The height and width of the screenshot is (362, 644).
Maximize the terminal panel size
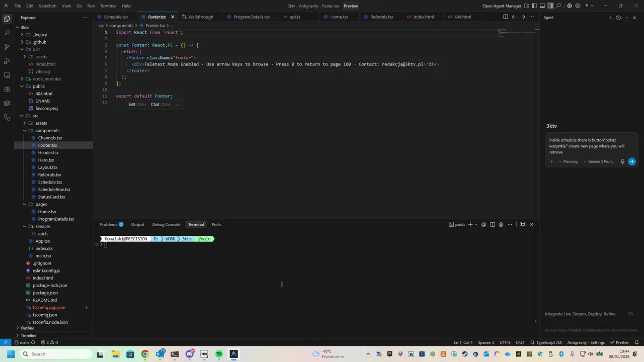(x=523, y=224)
